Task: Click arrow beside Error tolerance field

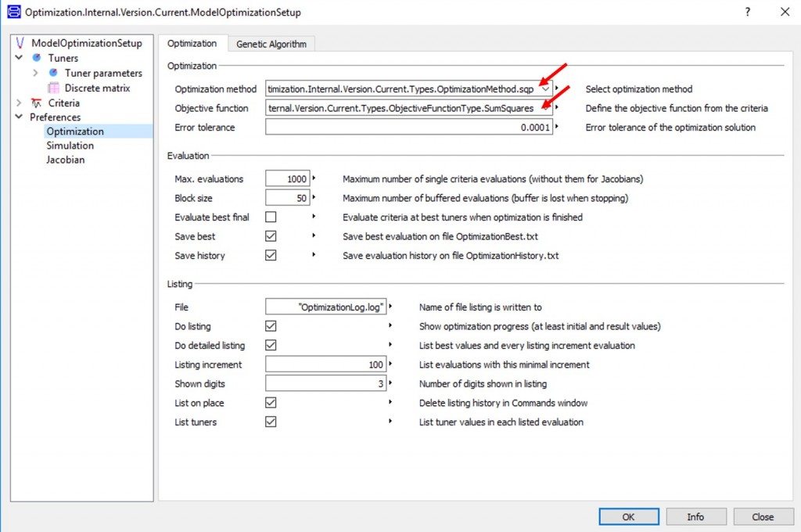Action: pyautogui.click(x=557, y=127)
